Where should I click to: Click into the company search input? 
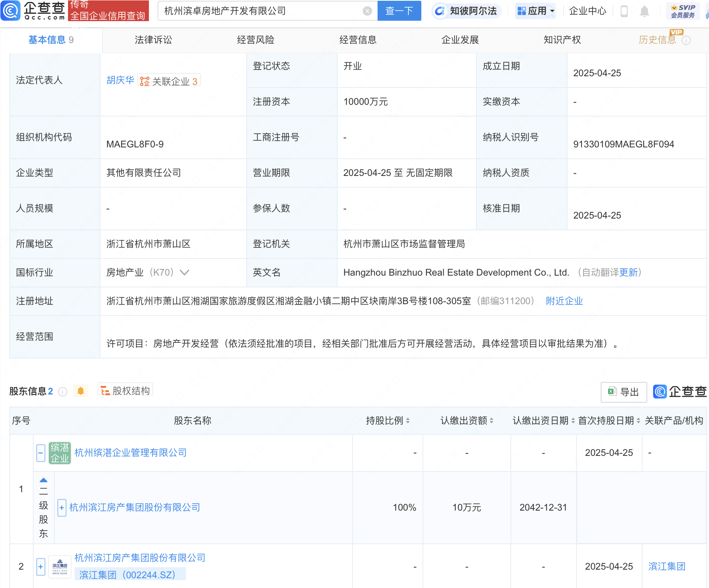(262, 11)
